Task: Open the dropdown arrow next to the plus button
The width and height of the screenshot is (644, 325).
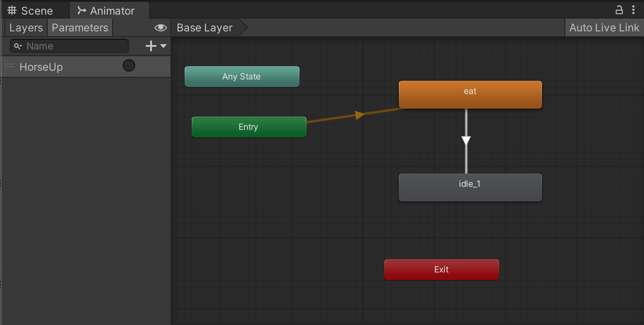Action: pyautogui.click(x=163, y=45)
